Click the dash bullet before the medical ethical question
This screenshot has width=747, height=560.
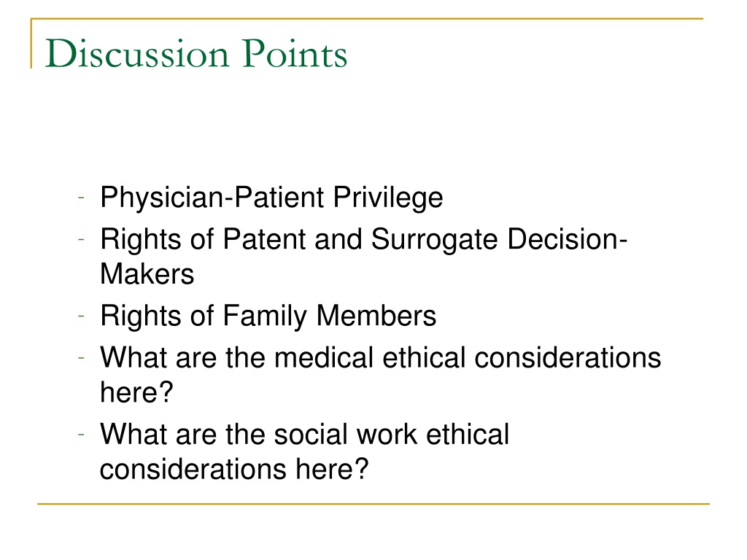tap(81, 357)
